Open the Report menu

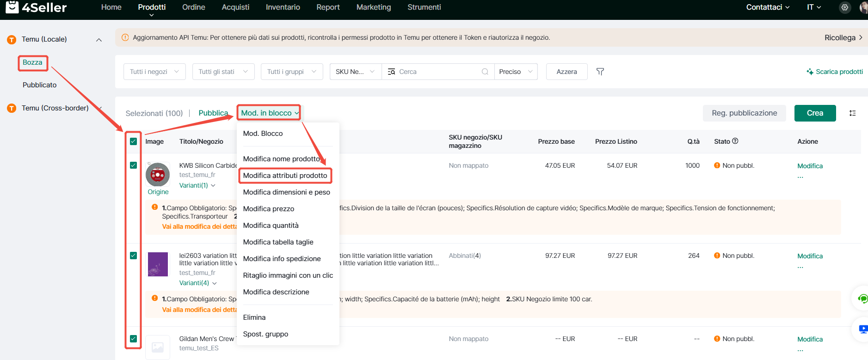[328, 7]
